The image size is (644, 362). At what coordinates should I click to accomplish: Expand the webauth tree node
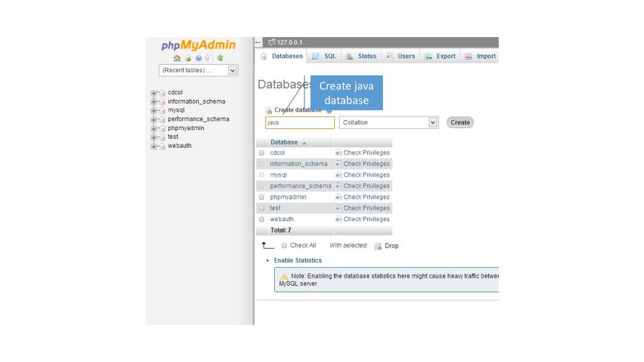coord(153,146)
